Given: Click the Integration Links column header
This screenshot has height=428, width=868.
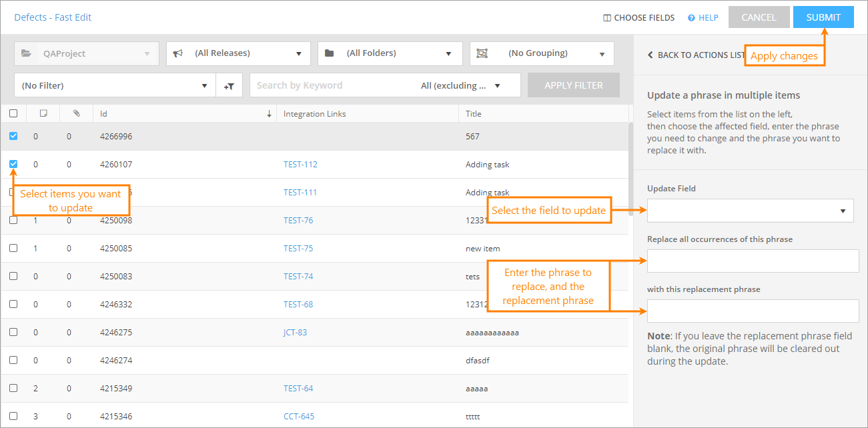Looking at the screenshot, I should click(314, 114).
